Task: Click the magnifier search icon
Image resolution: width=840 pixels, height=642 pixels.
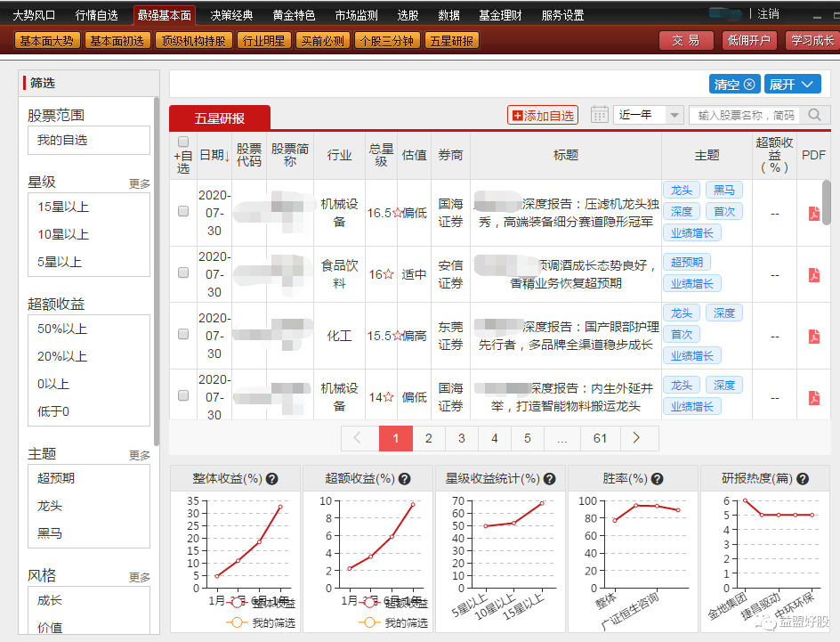Action: coord(813,115)
